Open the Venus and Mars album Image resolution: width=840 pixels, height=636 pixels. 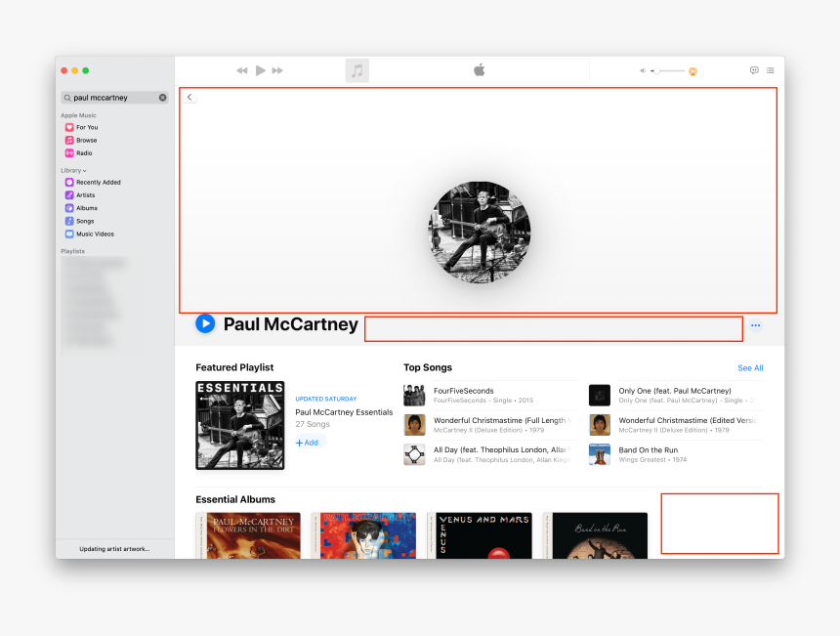tap(480, 535)
